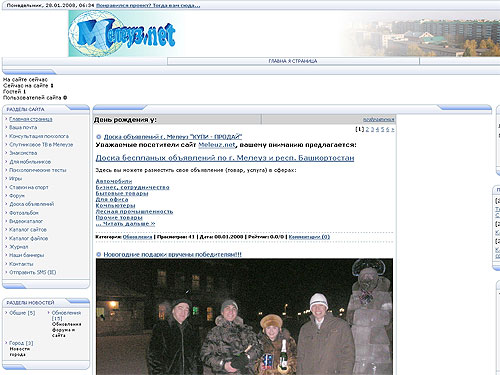Open 'Отправить SMS (IE)' sidebar link
This screenshot has width=500, height=375.
pyautogui.click(x=33, y=272)
